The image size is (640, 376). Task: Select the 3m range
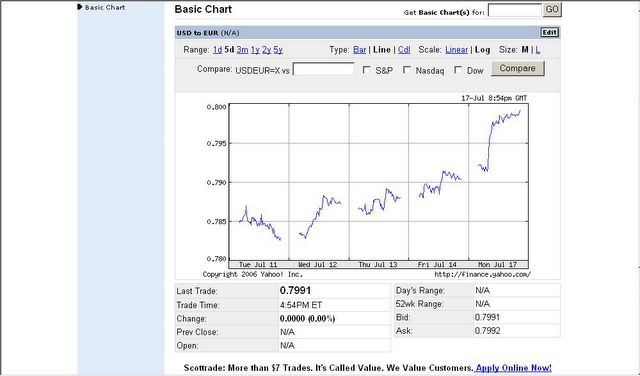pyautogui.click(x=242, y=50)
